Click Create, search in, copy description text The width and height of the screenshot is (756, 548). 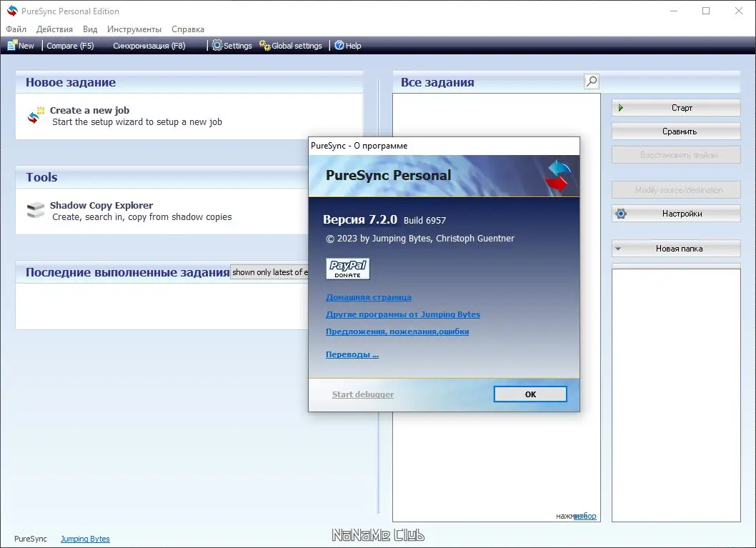(141, 217)
